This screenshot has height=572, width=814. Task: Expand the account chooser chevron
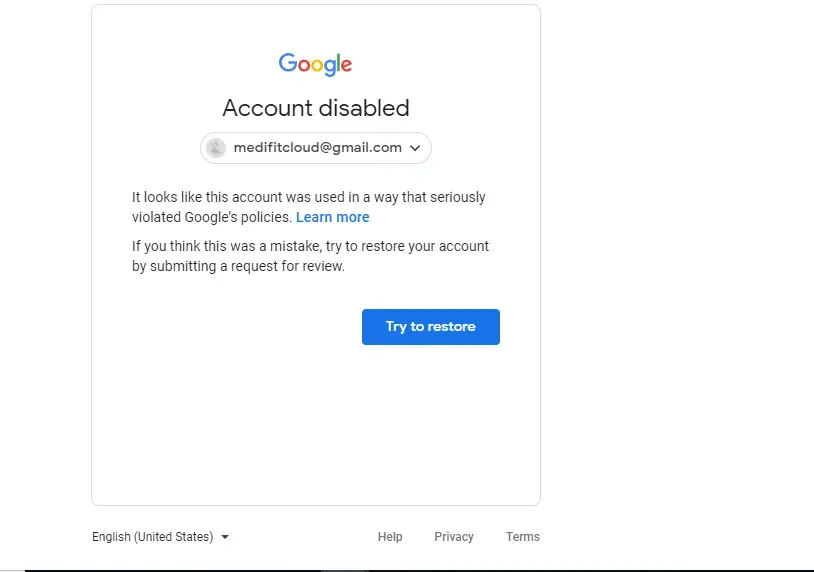[415, 148]
